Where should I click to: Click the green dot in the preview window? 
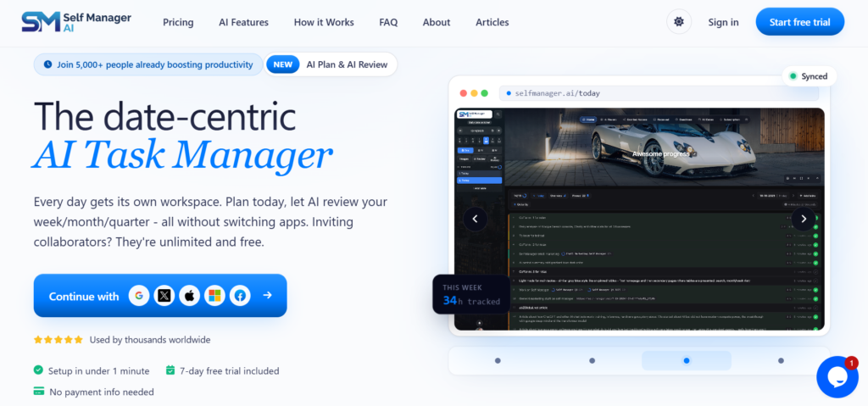484,93
